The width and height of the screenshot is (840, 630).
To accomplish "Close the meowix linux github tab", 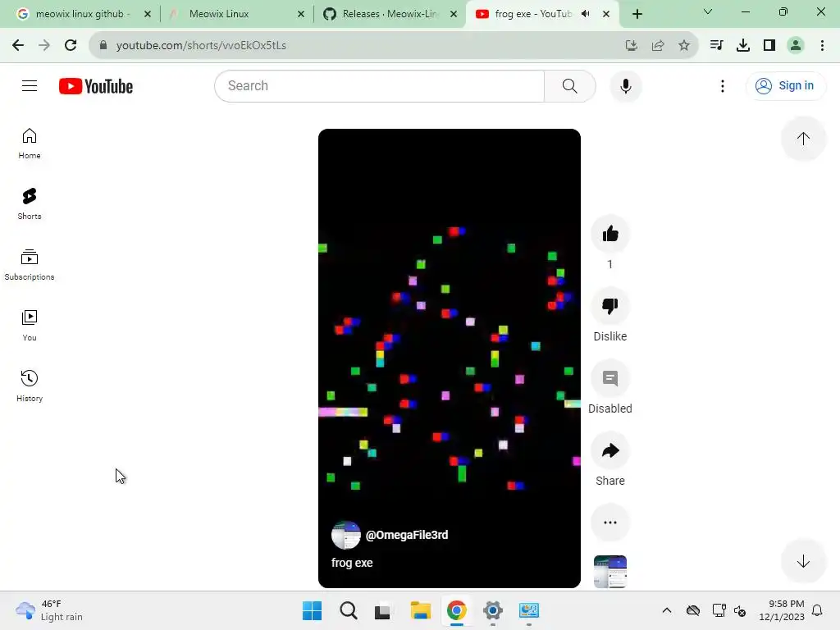I will click(x=148, y=14).
